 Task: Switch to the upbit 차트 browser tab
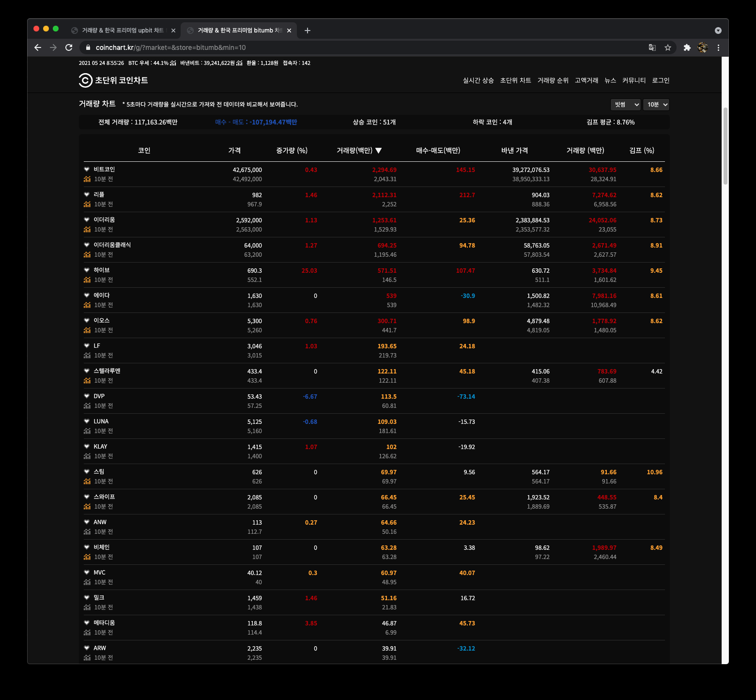(x=123, y=31)
